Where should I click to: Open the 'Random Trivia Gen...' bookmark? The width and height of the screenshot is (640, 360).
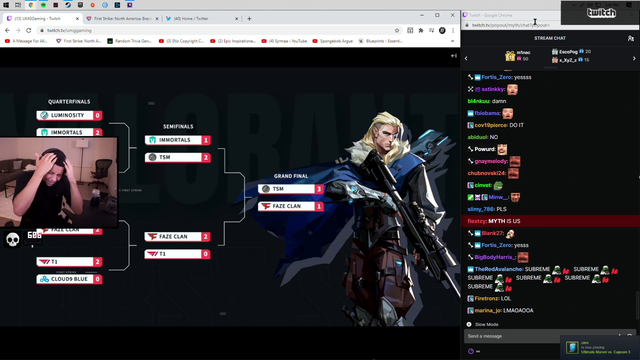[129, 41]
